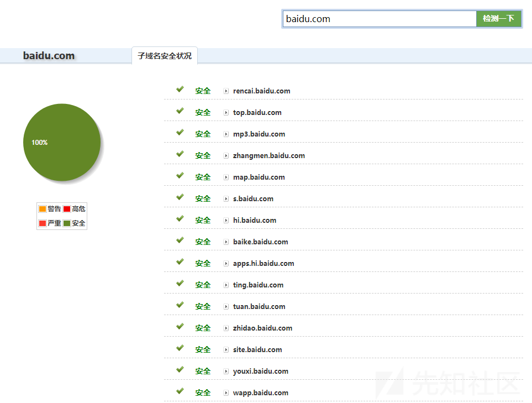Click the 安全 status for baike.baidu.com
The image size is (532, 403).
click(x=203, y=242)
